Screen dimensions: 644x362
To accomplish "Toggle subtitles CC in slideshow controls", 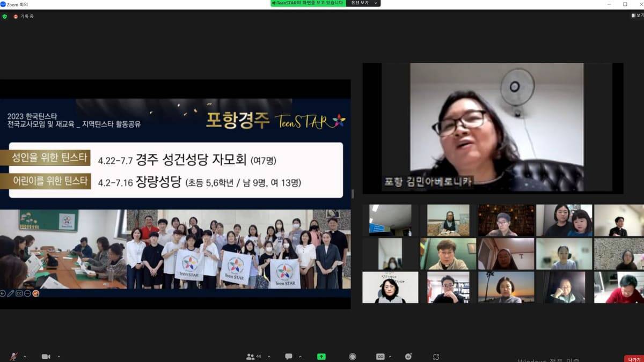I will [x=19, y=293].
